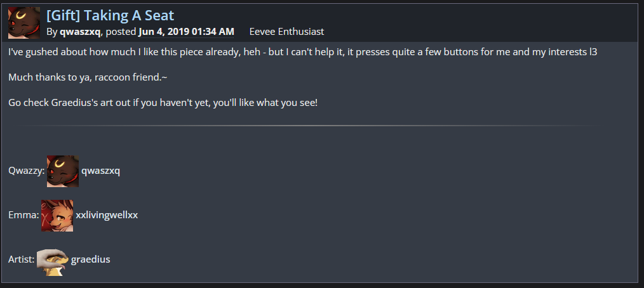Click the "I've gushed about" paragraph
The height and width of the screenshot is (288, 644).
point(302,52)
